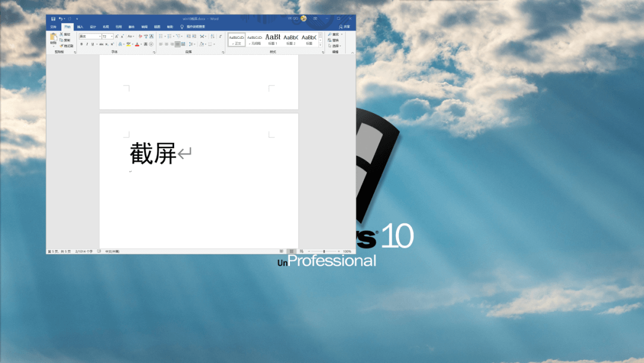This screenshot has height=363, width=644.
Task: Open the font name dropdown
Action: 100,36
